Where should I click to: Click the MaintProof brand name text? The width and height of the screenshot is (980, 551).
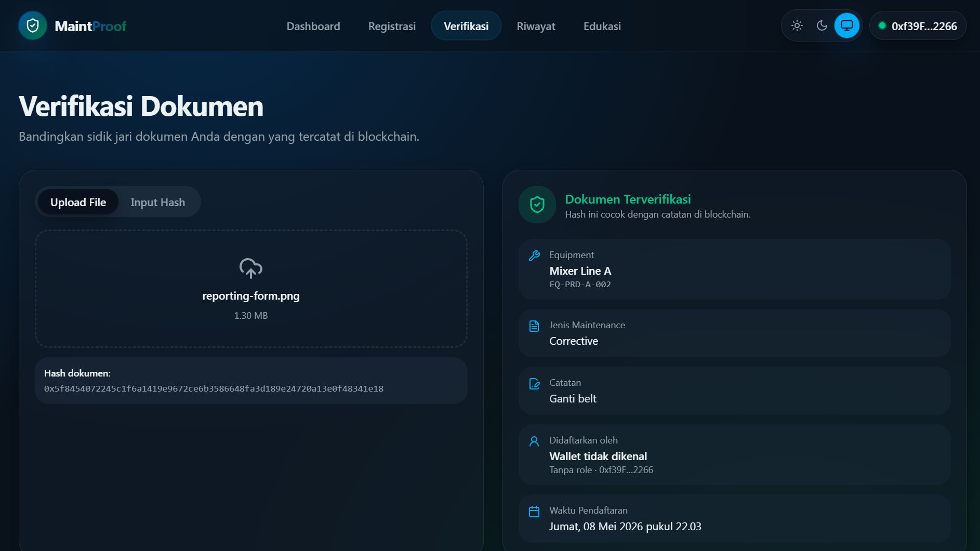(90, 26)
